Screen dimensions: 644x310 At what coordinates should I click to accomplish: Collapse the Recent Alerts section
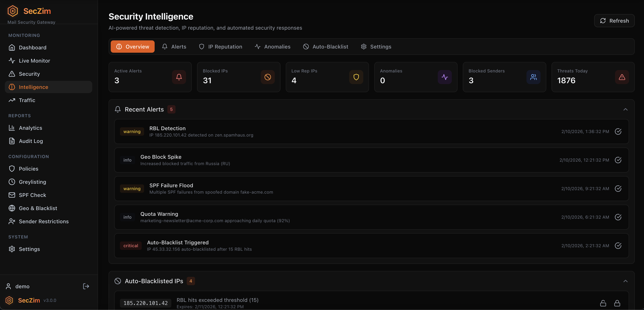[x=626, y=109]
